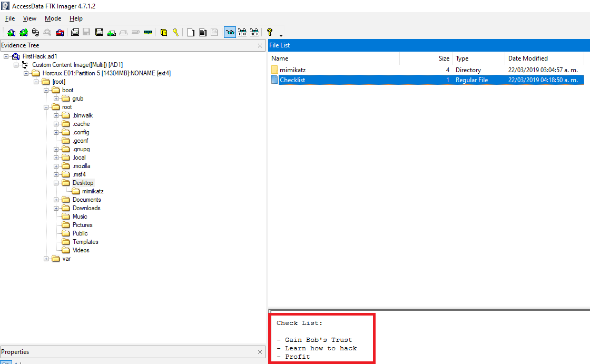Click Add All Attached Devices icon

tap(23, 32)
